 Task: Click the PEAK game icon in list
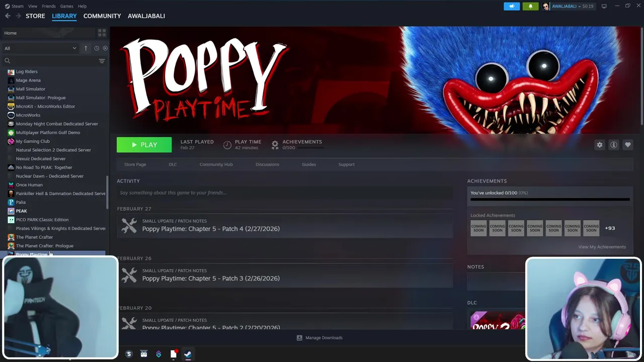(x=11, y=211)
